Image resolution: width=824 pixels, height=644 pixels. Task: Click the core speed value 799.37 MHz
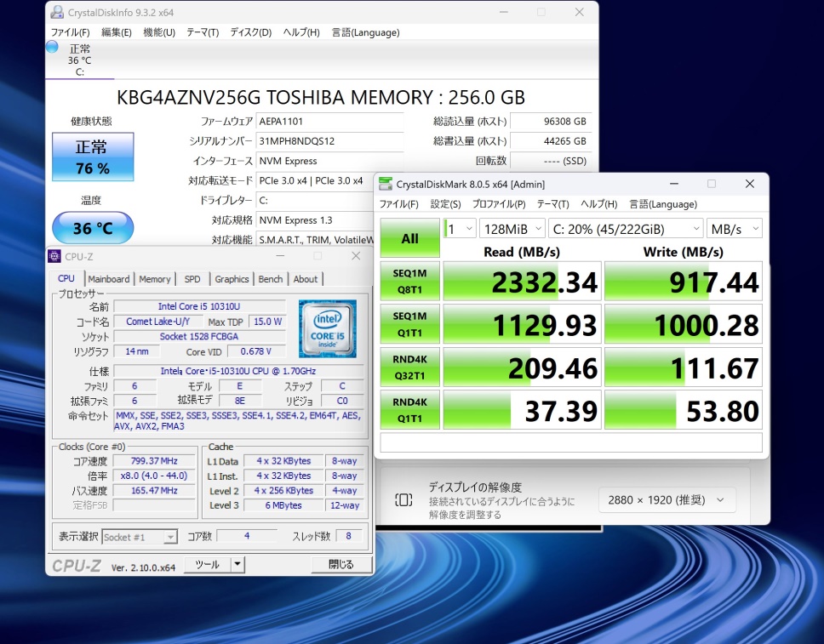(154, 461)
